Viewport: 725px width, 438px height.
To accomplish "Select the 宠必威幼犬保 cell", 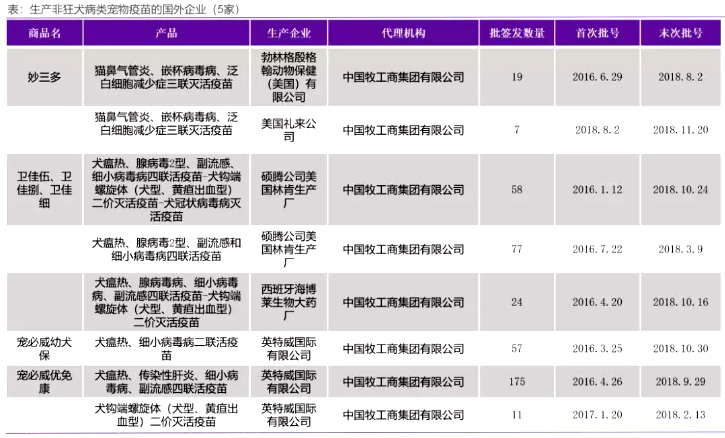I will pos(44,349).
